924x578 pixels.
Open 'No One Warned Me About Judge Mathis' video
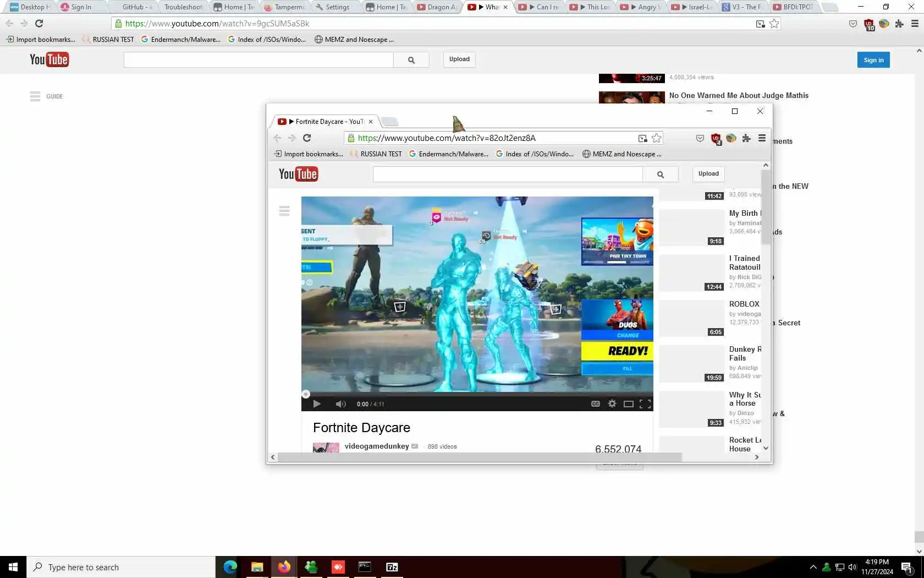[x=739, y=96]
